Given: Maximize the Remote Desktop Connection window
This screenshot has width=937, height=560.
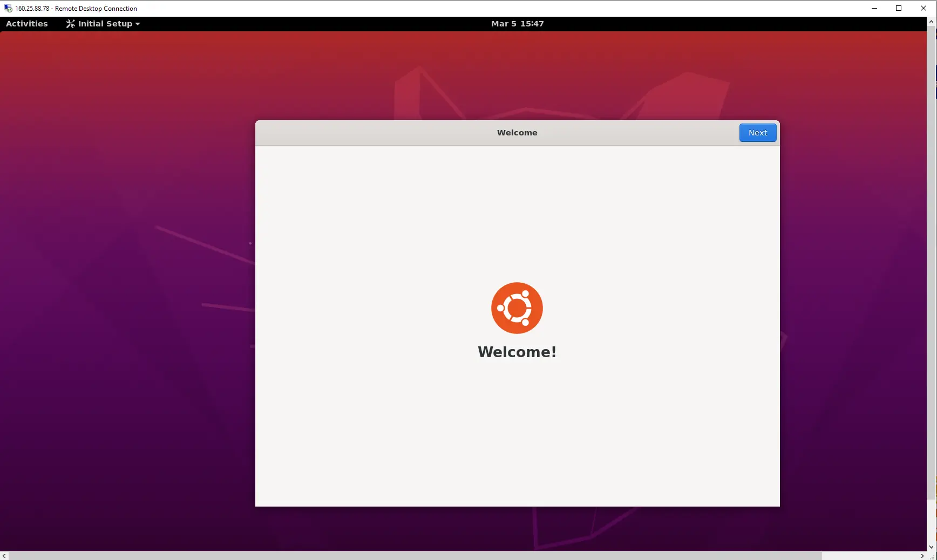Looking at the screenshot, I should pyautogui.click(x=899, y=8).
